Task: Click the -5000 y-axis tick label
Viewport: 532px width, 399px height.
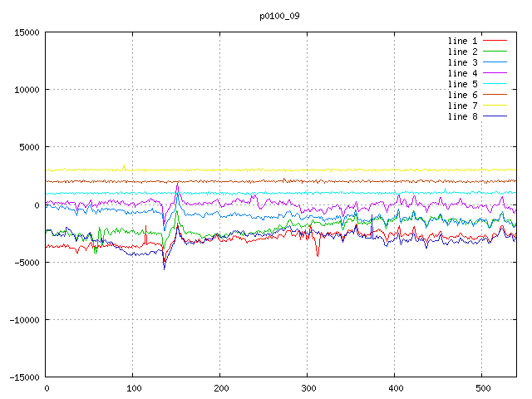Action: pos(26,262)
